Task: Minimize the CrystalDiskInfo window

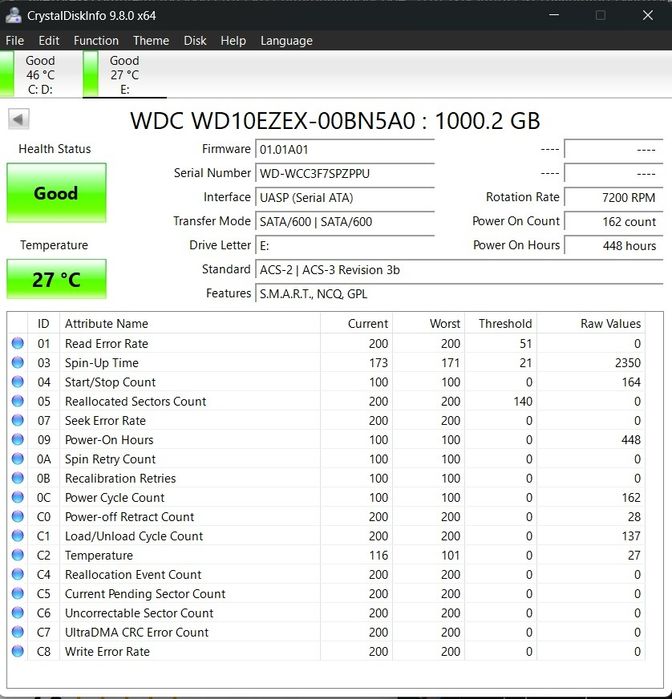Action: tap(554, 15)
